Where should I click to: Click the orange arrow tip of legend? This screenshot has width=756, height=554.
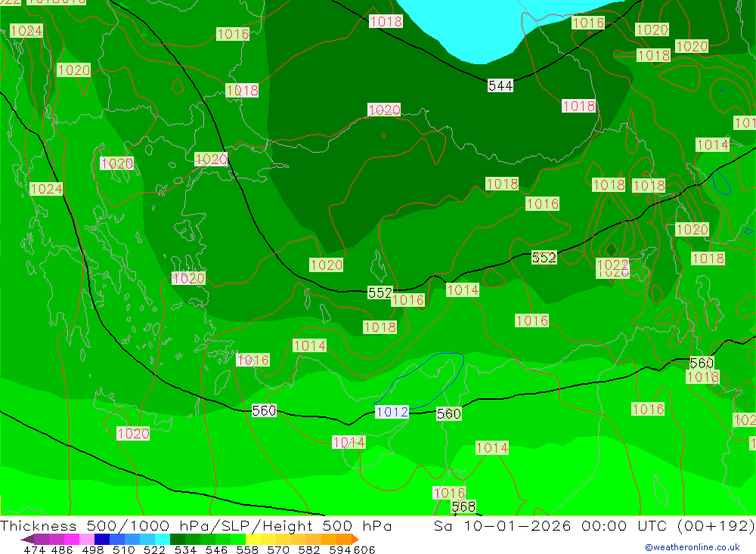(355, 539)
